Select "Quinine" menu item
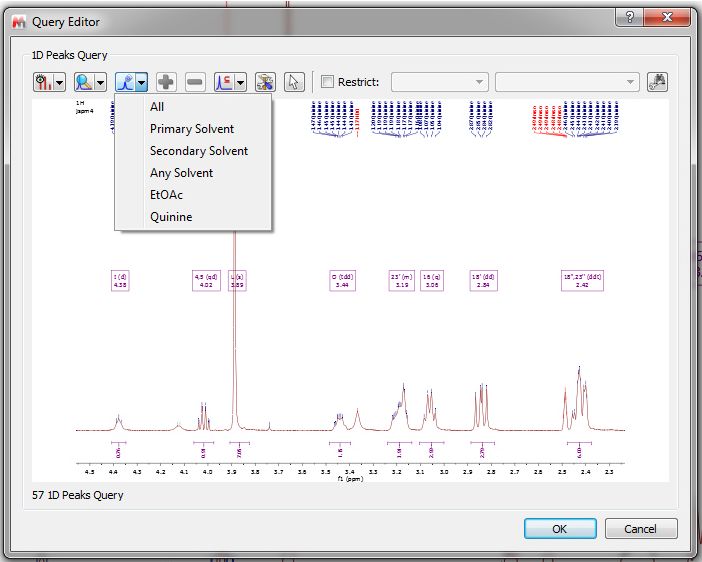The height and width of the screenshot is (562, 702). pyautogui.click(x=171, y=217)
